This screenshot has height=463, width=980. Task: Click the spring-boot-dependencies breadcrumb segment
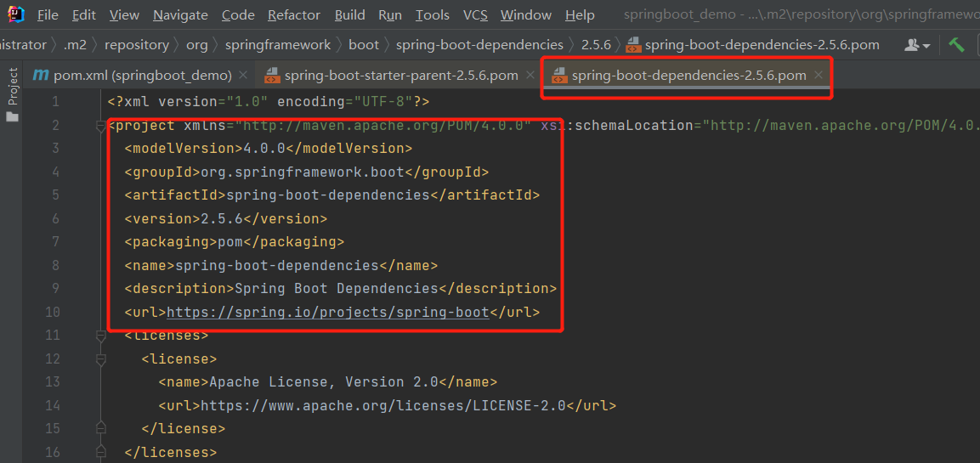[x=480, y=45]
